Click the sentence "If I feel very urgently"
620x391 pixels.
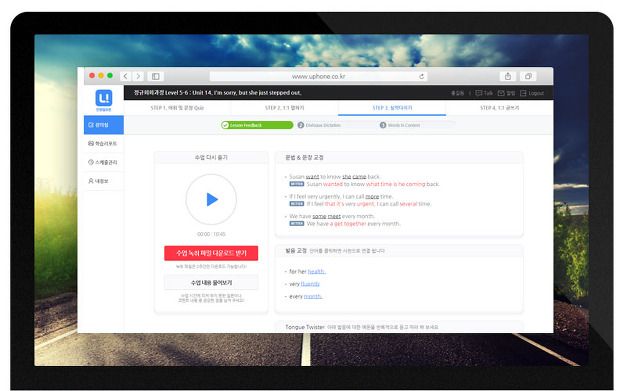[x=341, y=196]
